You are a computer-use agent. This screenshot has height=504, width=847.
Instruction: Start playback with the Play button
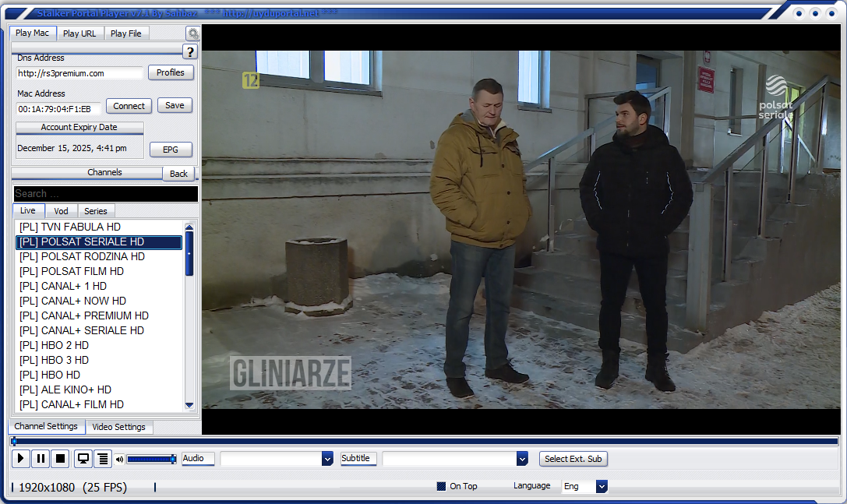(20, 459)
